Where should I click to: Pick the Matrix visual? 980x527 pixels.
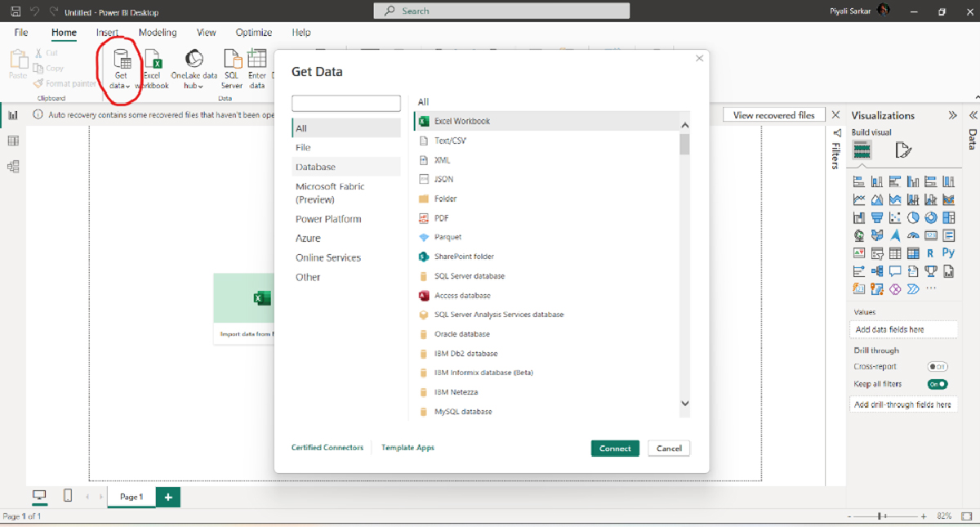coord(913,253)
